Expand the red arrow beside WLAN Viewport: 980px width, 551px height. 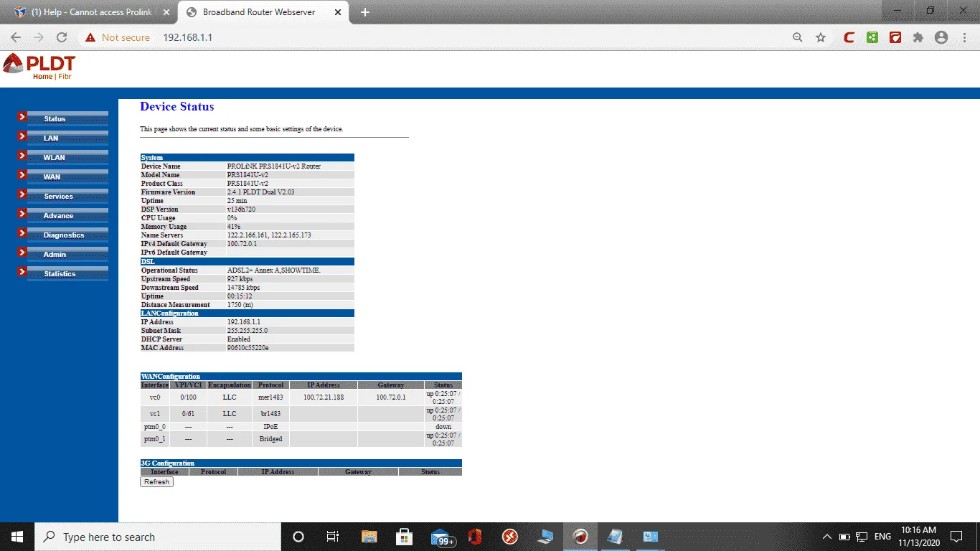pos(22,155)
